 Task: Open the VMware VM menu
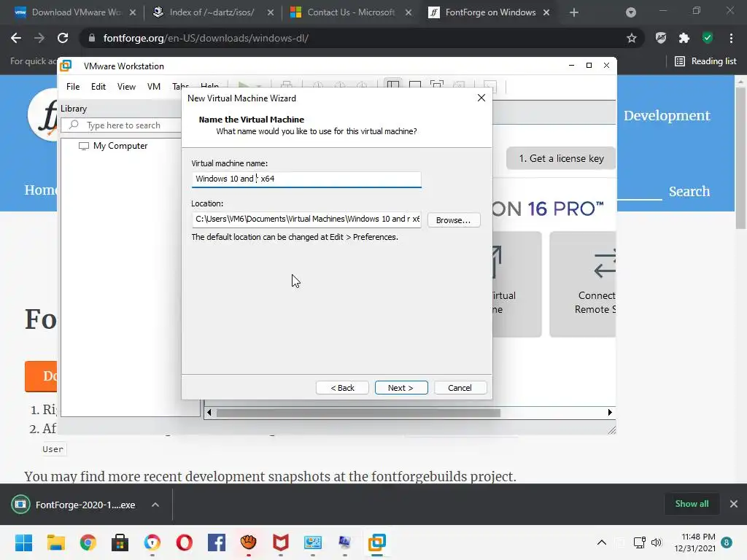pyautogui.click(x=153, y=86)
